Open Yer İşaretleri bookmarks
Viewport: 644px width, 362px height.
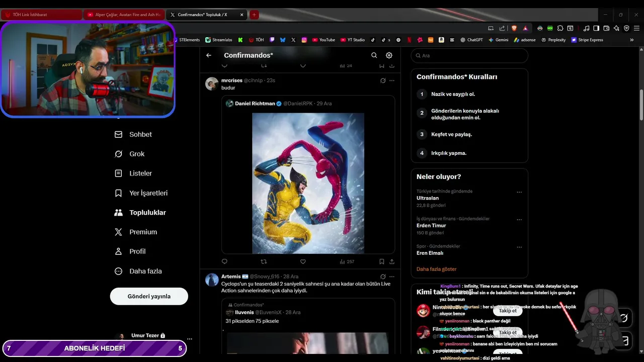pyautogui.click(x=141, y=193)
